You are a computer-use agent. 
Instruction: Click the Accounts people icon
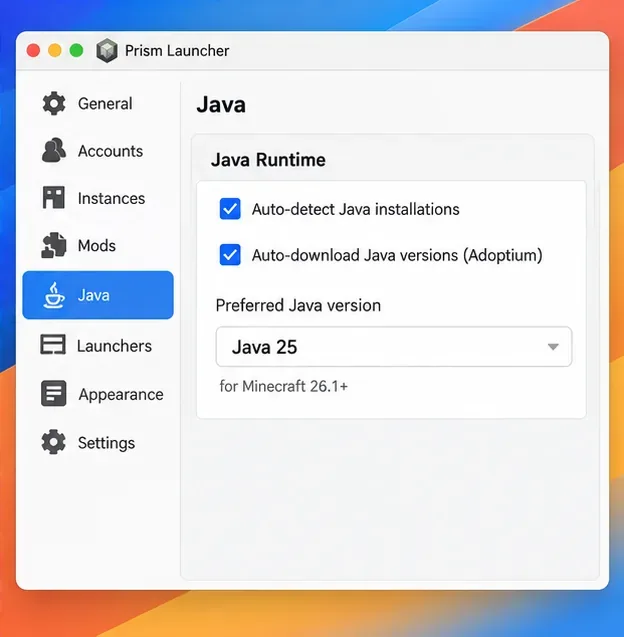pyautogui.click(x=54, y=151)
